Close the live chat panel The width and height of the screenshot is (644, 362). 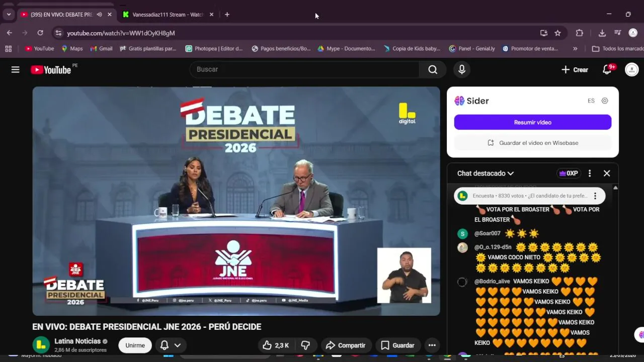click(x=607, y=173)
